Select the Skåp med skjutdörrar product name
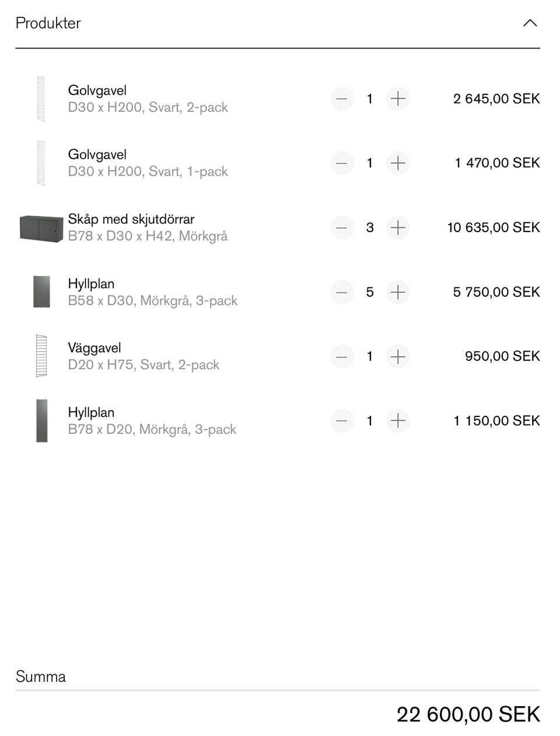Viewport: 560px width, 736px height. tap(131, 219)
